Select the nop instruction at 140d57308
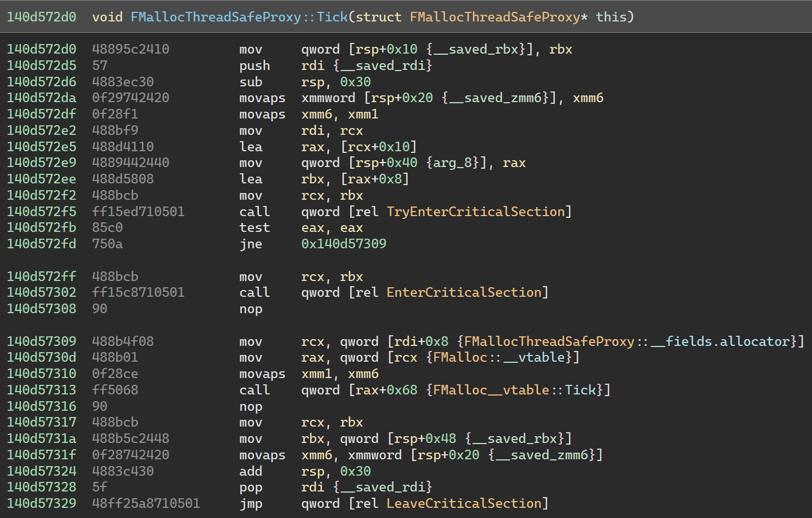This screenshot has height=518, width=812. 250,309
